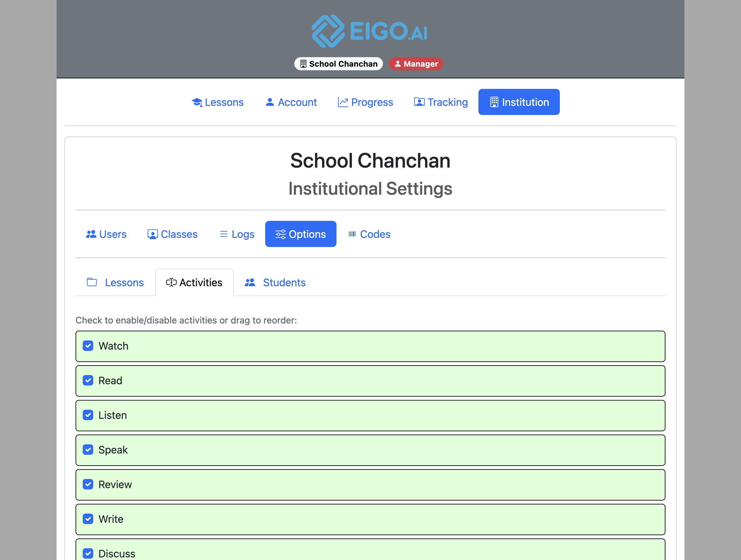Screen dimensions: 741x560
Task: Click the School Chanchan badge
Action: [x=338, y=64]
